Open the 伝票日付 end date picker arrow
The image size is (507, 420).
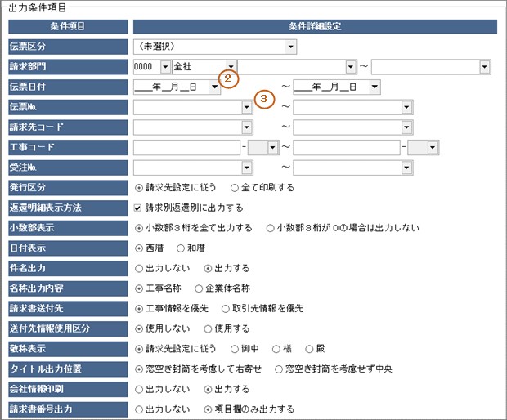(x=374, y=87)
